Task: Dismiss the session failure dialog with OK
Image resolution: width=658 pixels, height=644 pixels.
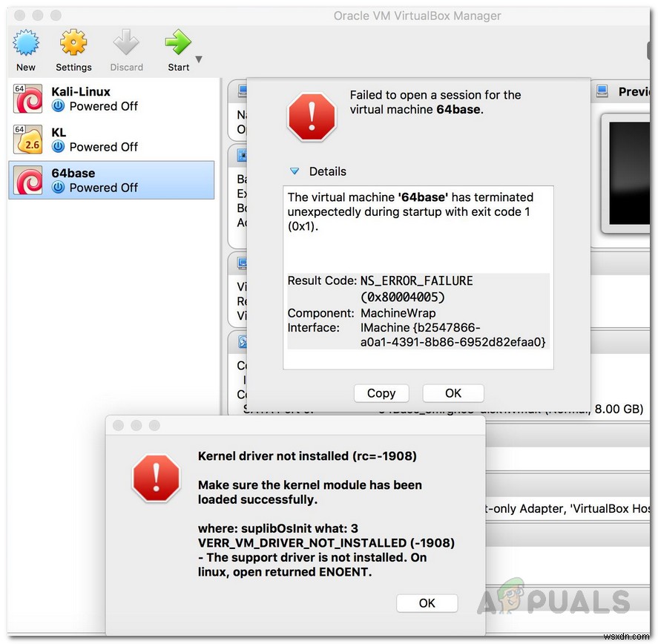Action: [x=453, y=393]
